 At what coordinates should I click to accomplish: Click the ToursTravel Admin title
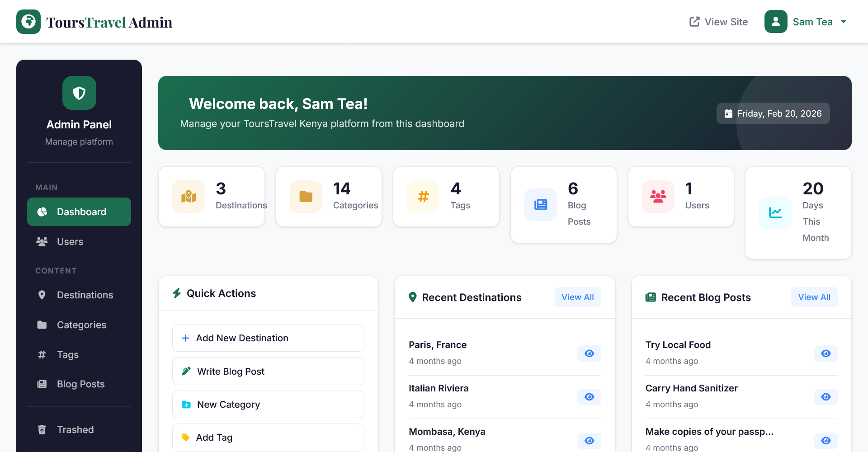[109, 22]
